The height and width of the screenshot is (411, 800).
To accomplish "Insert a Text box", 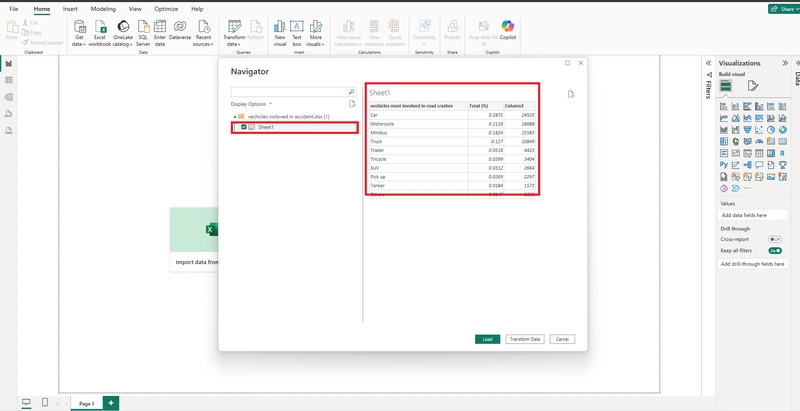I will (x=298, y=28).
